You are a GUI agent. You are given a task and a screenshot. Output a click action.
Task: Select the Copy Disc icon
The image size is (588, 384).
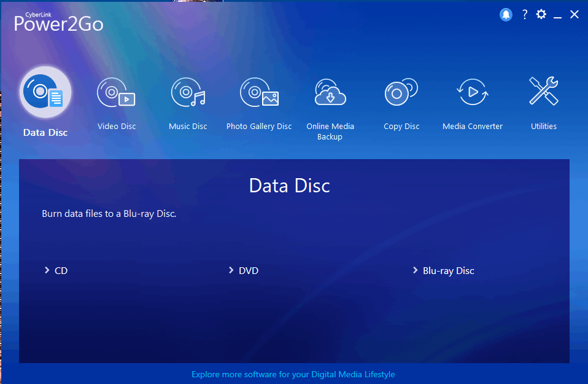401,91
